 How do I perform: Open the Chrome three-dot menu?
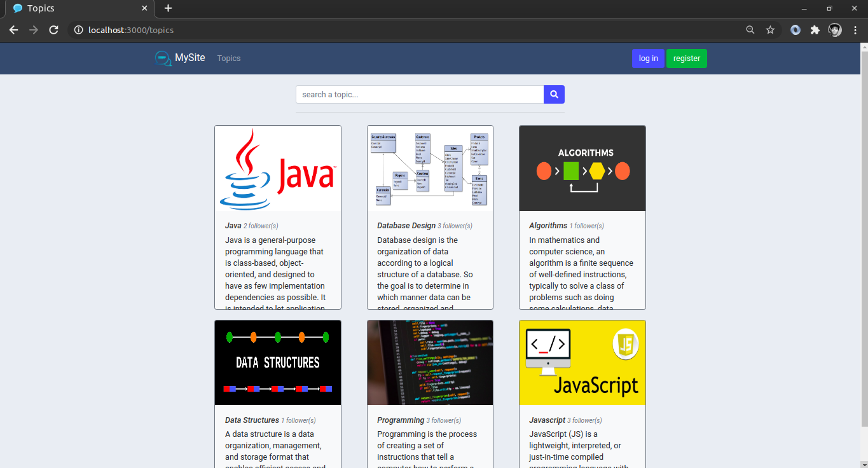(855, 30)
